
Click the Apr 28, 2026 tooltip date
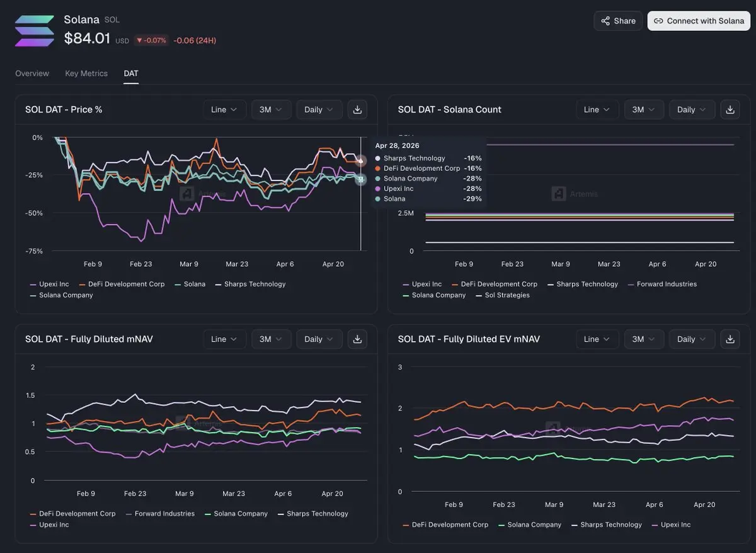(x=398, y=146)
